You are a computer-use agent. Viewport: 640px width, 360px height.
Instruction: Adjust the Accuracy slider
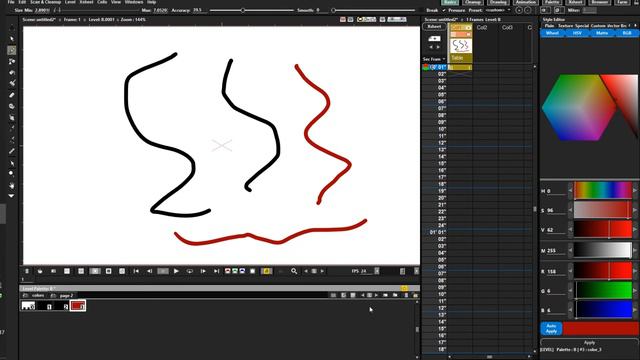pos(252,10)
